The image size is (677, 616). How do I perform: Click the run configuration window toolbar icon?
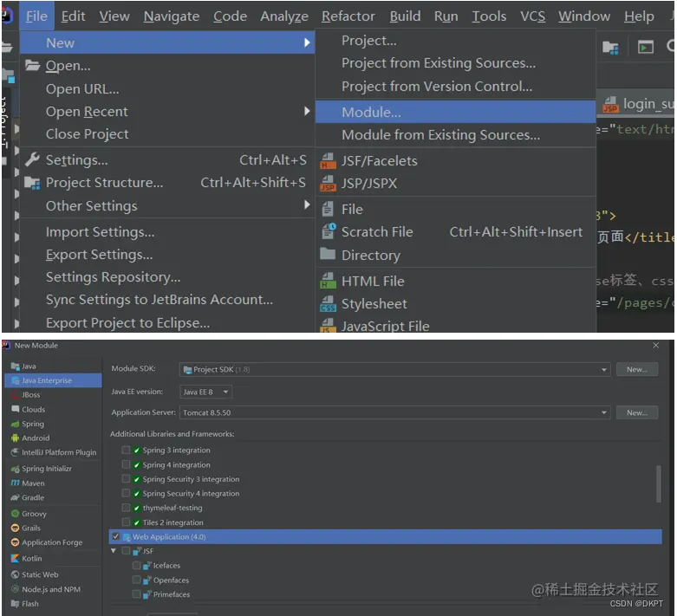[646, 47]
